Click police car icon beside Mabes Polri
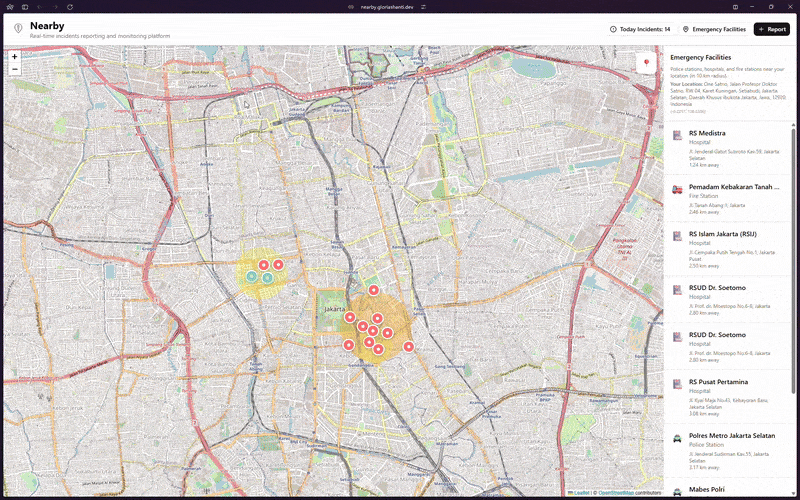The image size is (800, 500). click(677, 492)
